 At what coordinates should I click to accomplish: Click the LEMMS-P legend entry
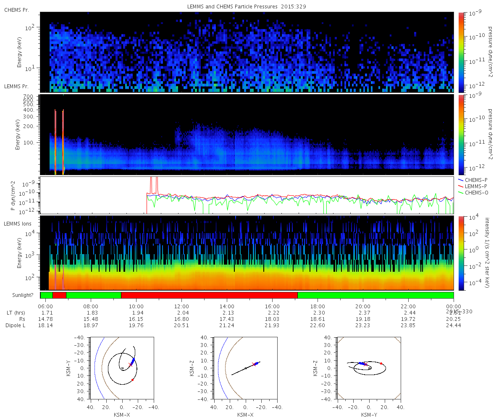point(472,186)
